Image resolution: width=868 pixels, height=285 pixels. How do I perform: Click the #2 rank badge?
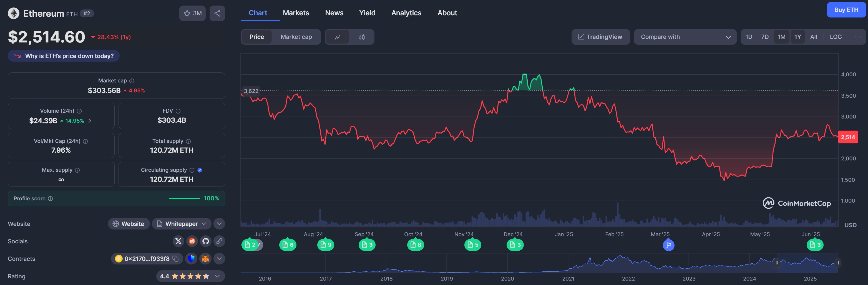coord(87,14)
